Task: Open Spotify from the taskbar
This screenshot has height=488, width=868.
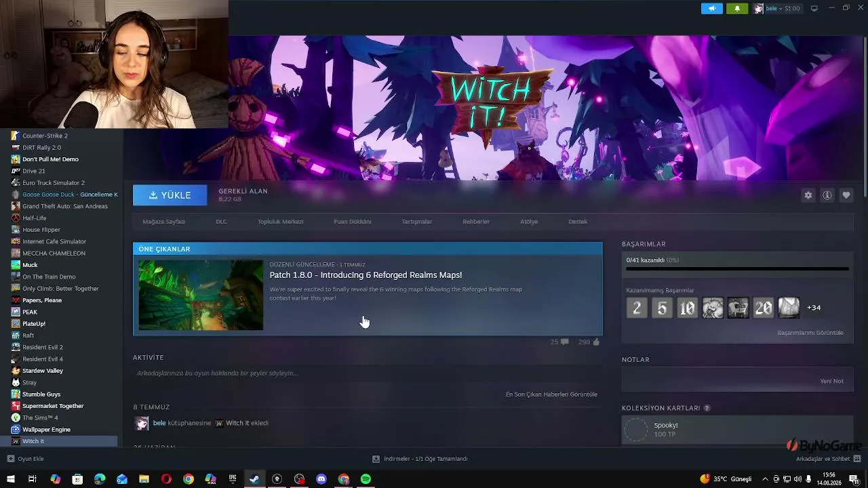Action: [366, 479]
